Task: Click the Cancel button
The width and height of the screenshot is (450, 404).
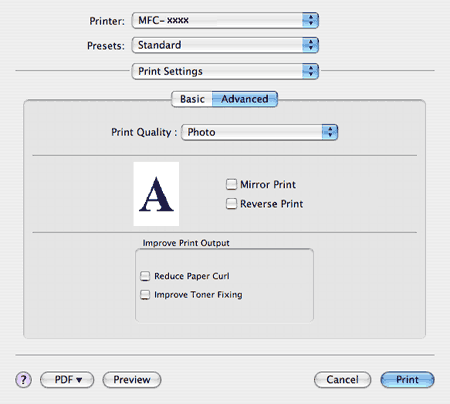Action: (342, 380)
